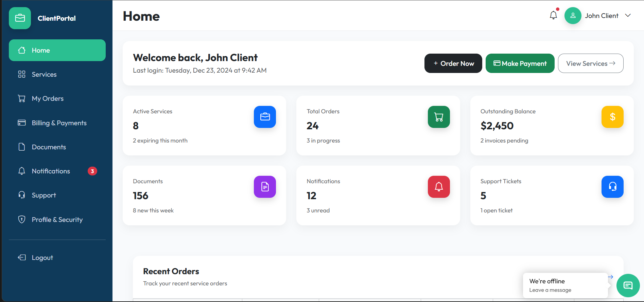Click the $2,450 balance value
Viewport: 644px width, 302px height.
pyautogui.click(x=497, y=126)
